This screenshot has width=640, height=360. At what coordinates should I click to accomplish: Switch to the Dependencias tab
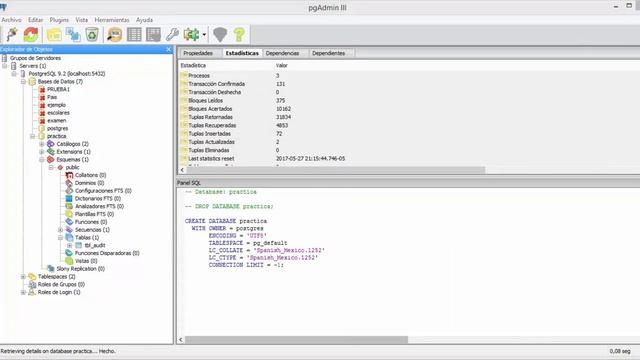tap(282, 53)
